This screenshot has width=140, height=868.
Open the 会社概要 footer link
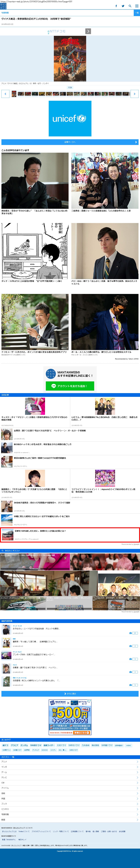[x=122, y=832]
